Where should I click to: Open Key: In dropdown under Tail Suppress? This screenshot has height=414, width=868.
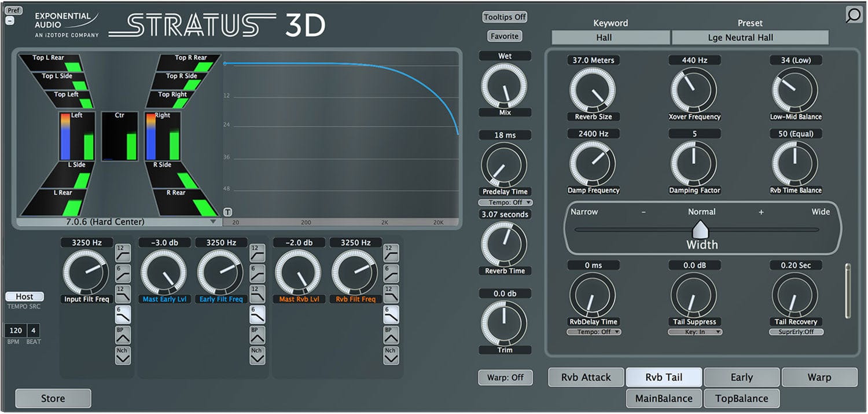click(695, 332)
